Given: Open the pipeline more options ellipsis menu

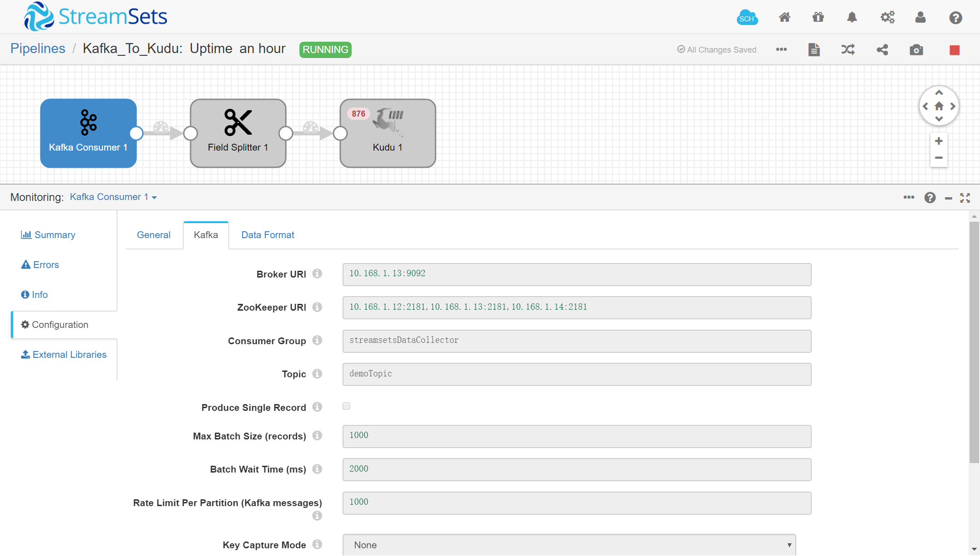Looking at the screenshot, I should click(781, 49).
